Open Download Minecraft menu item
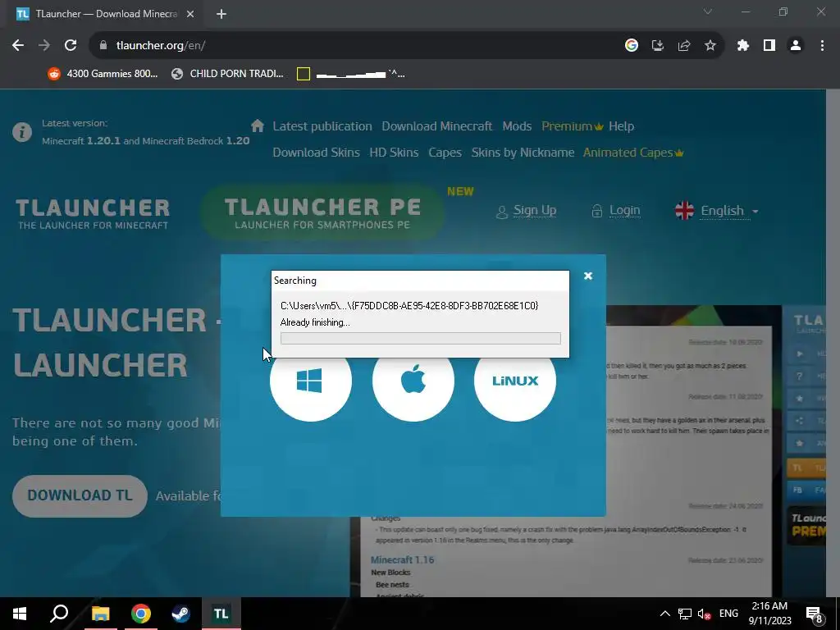Viewport: 840px width, 630px height. tap(436, 126)
